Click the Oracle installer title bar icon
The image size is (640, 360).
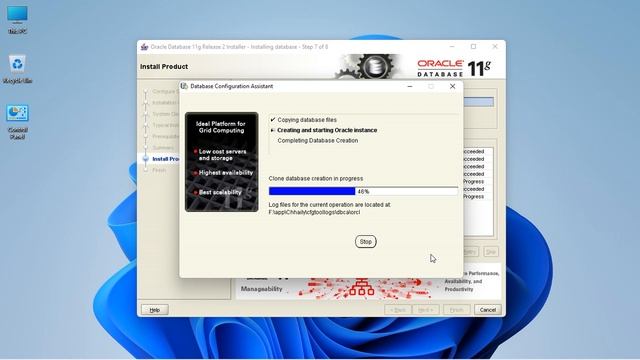144,47
